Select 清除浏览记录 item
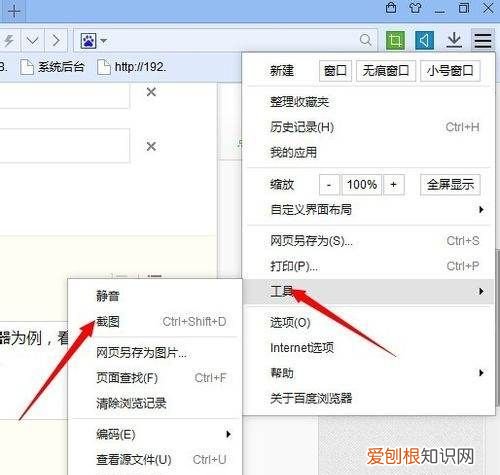 point(155,403)
